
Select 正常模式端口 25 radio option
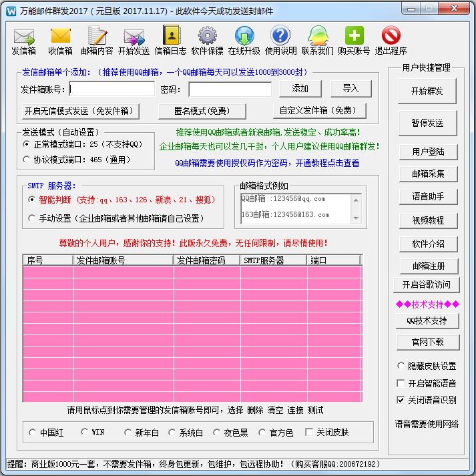(27, 144)
